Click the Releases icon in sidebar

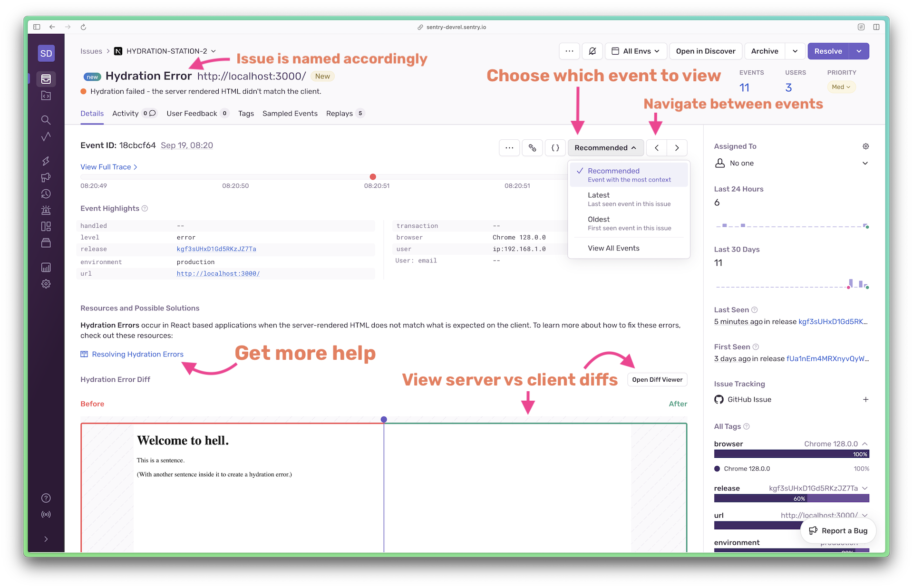coord(46,241)
